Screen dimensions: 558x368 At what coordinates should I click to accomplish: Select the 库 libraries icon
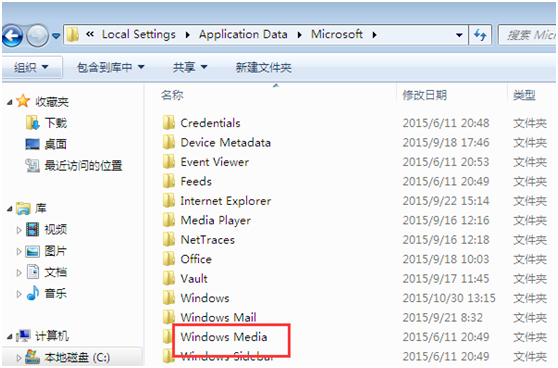[x=23, y=208]
